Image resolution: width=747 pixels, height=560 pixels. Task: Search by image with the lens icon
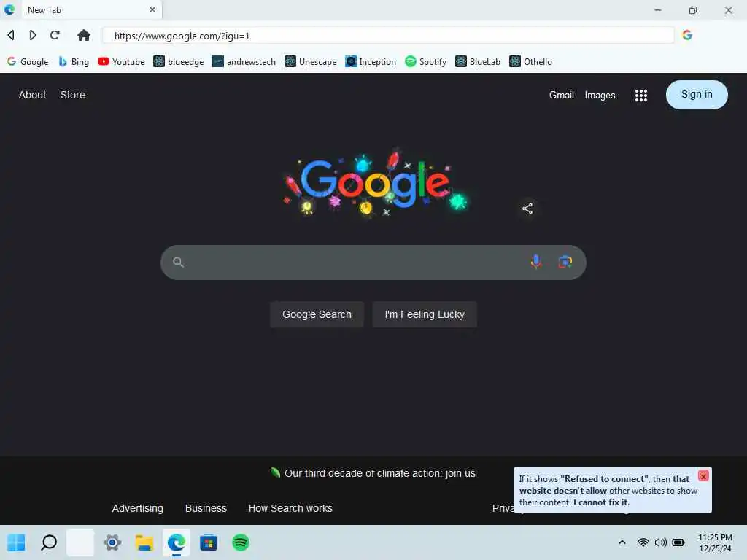[x=565, y=262]
